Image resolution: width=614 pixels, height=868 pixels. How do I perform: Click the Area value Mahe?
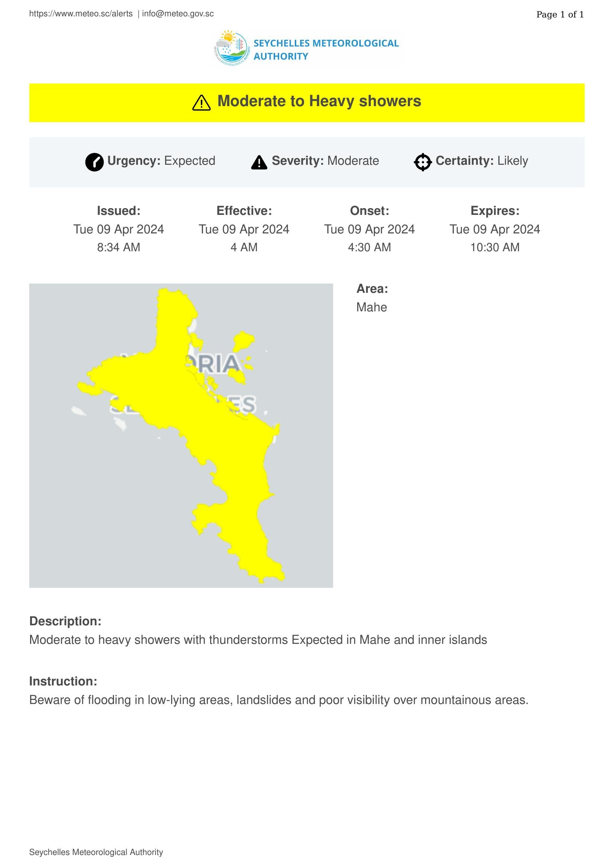[372, 307]
